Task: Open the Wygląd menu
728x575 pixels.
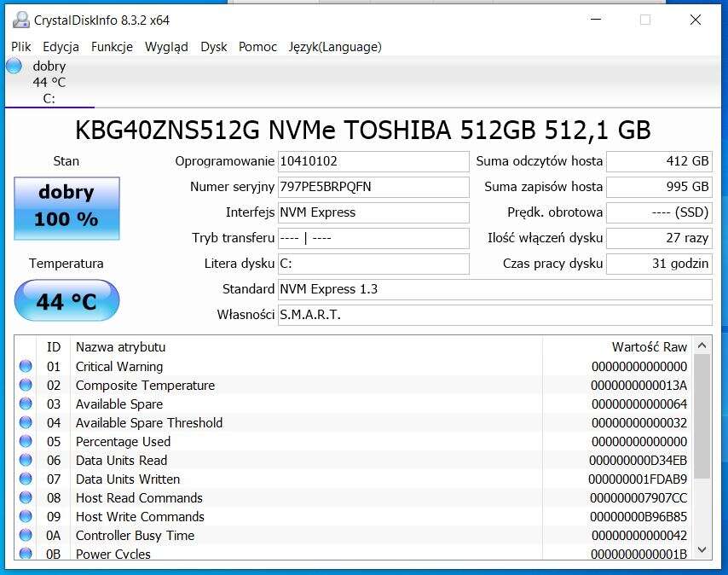Action: click(x=166, y=47)
